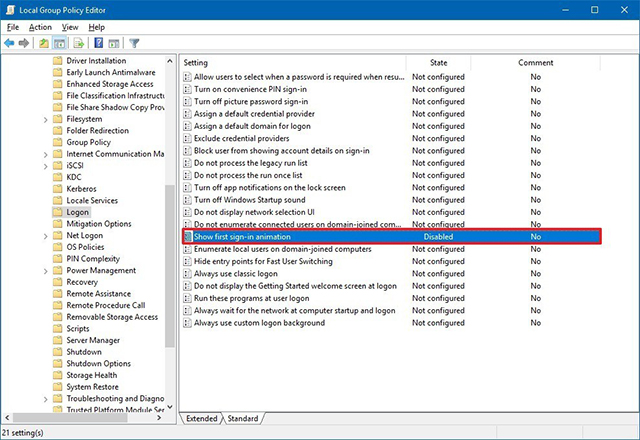Click policy icon for 'Exclude credential providers'
Screen dimensions: 640x440
pos(187,138)
